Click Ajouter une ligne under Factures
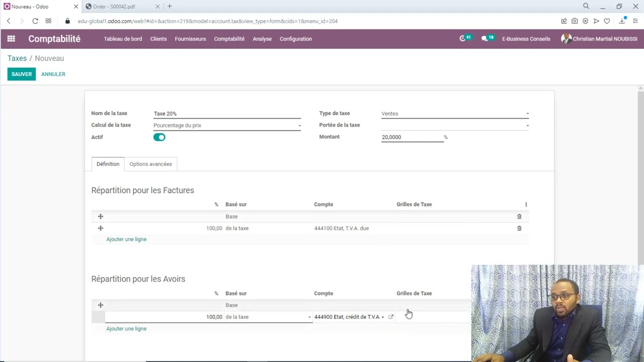The height and width of the screenshot is (362, 644). 126,239
